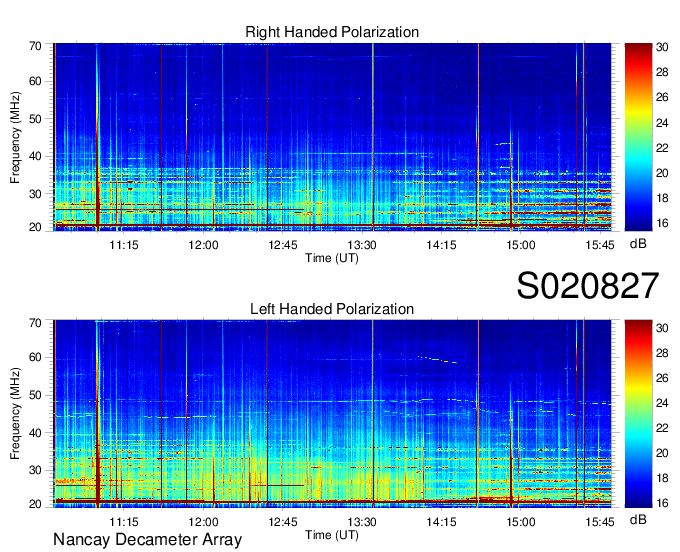The width and height of the screenshot is (680, 552).
Task: Click the 'Nancay Decameter Array' label
Action: (x=147, y=540)
